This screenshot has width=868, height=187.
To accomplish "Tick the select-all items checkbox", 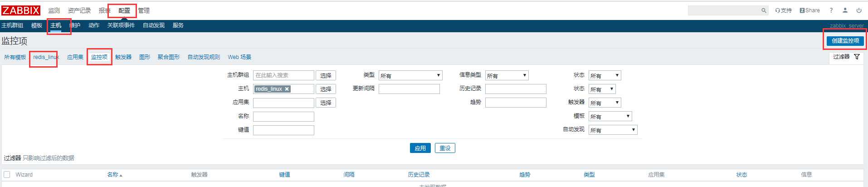I will [7, 174].
